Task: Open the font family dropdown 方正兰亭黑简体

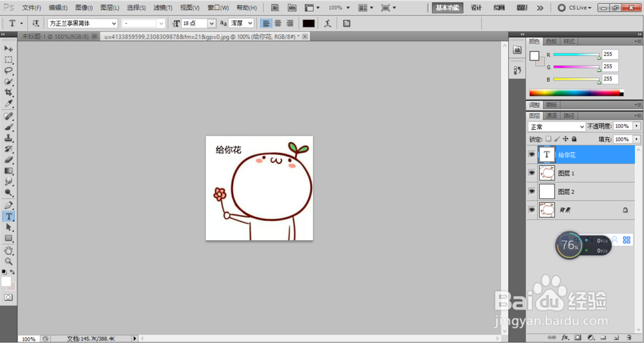Action: pyautogui.click(x=82, y=24)
